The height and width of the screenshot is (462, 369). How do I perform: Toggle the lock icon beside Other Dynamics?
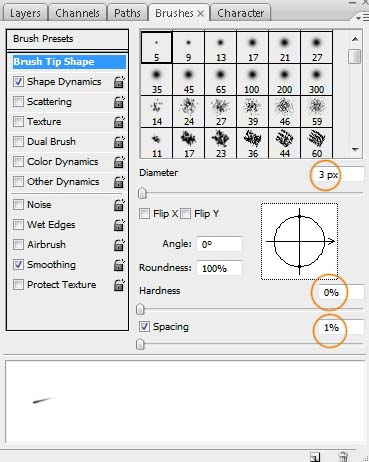(x=119, y=182)
